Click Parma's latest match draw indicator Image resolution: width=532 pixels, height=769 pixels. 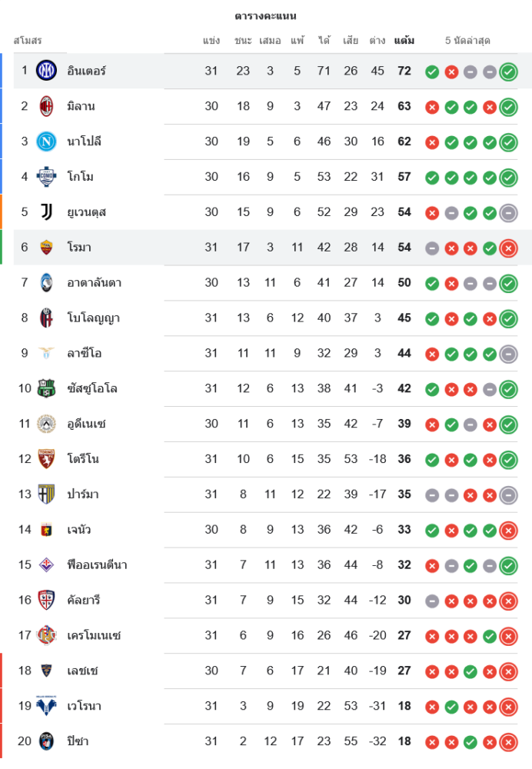[x=508, y=494]
